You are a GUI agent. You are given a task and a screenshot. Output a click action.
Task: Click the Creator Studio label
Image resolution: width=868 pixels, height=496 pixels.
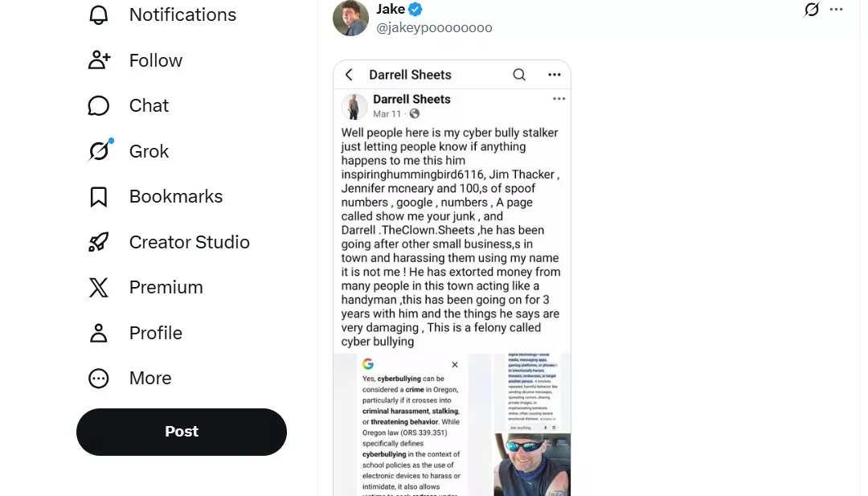(x=189, y=242)
